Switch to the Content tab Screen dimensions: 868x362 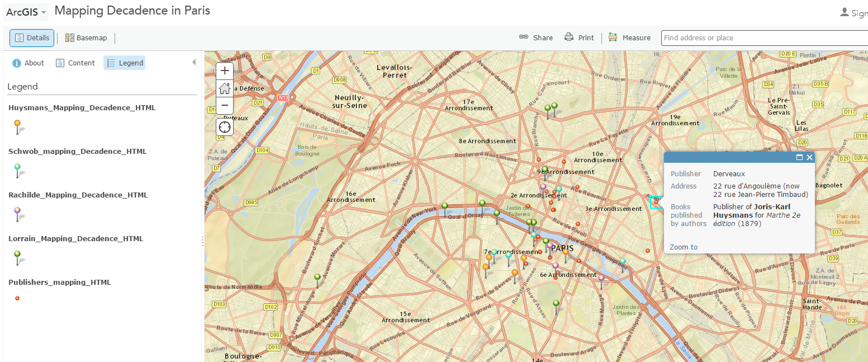[x=75, y=63]
